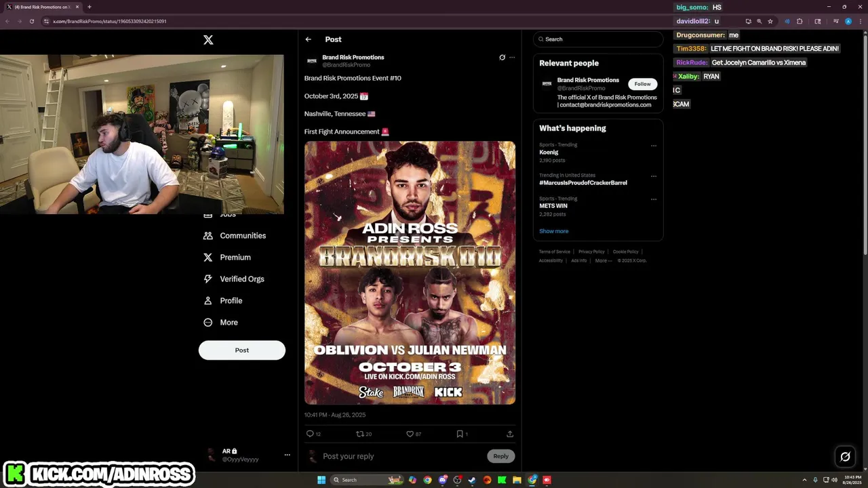This screenshot has height=488, width=868.
Task: Open the media control icon in toolbar
Action: [x=836, y=21]
